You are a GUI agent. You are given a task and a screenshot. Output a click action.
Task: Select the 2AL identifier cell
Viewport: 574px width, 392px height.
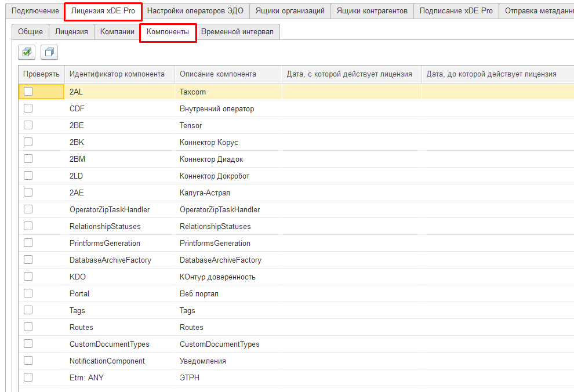pos(119,92)
